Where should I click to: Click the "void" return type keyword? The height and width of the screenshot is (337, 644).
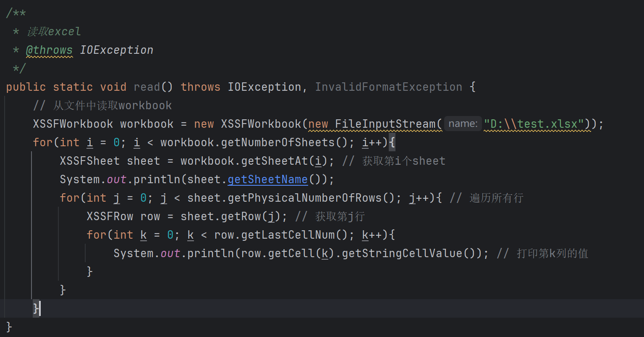113,87
